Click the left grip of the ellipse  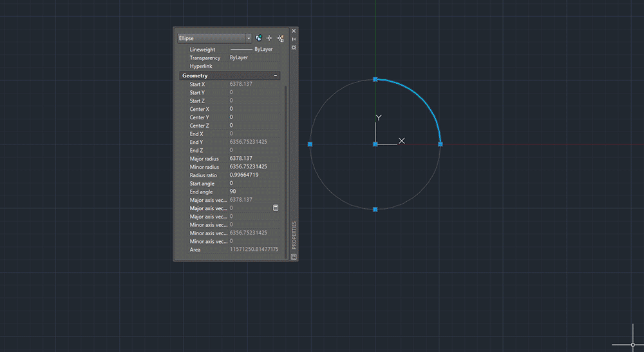pos(310,144)
